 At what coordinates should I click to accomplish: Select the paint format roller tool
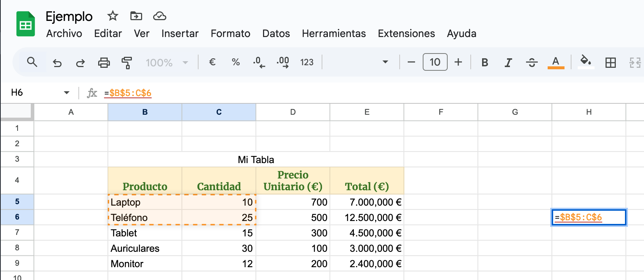(127, 63)
